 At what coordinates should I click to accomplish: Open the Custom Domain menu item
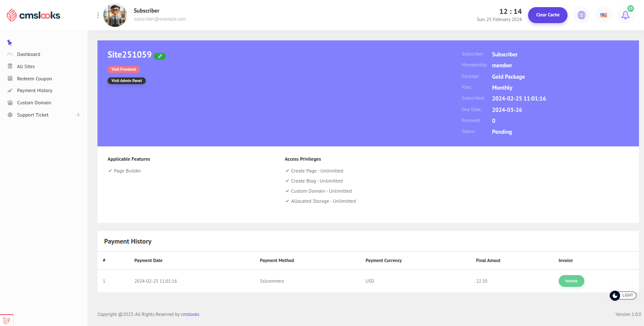click(34, 103)
